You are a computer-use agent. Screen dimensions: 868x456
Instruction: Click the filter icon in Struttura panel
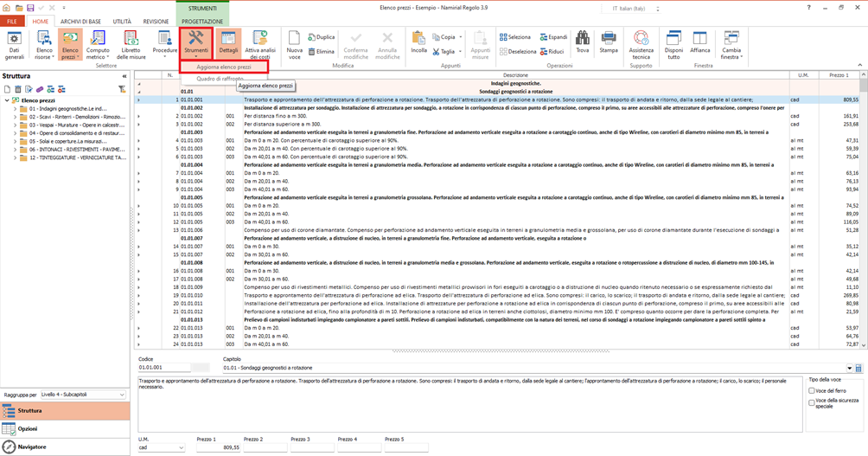point(122,89)
